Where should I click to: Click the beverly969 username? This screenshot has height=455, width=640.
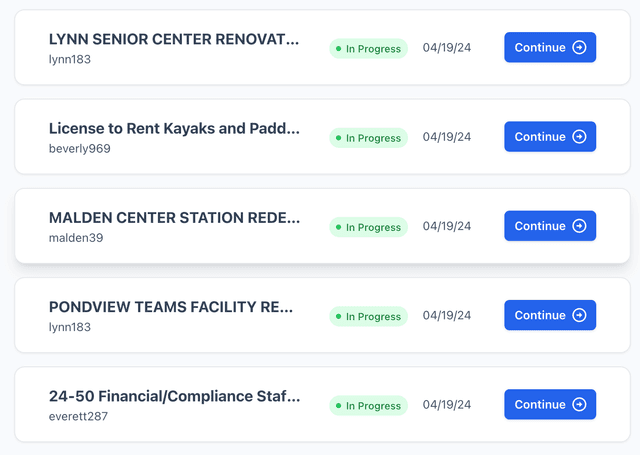[x=79, y=149]
